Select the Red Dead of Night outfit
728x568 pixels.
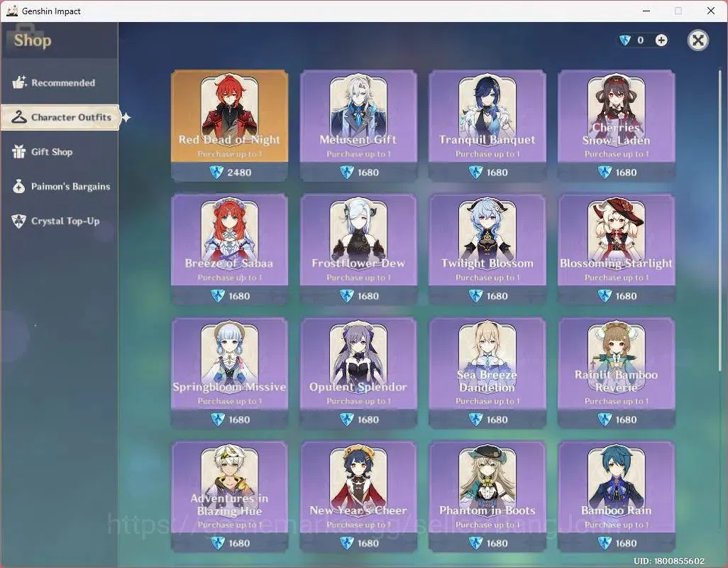click(x=229, y=126)
